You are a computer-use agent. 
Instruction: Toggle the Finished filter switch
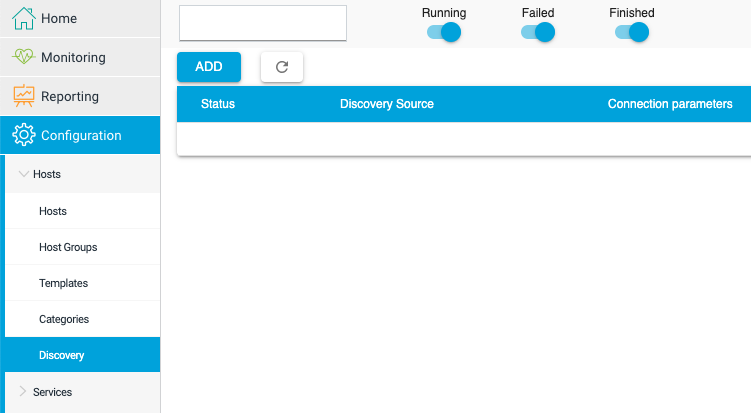point(632,33)
